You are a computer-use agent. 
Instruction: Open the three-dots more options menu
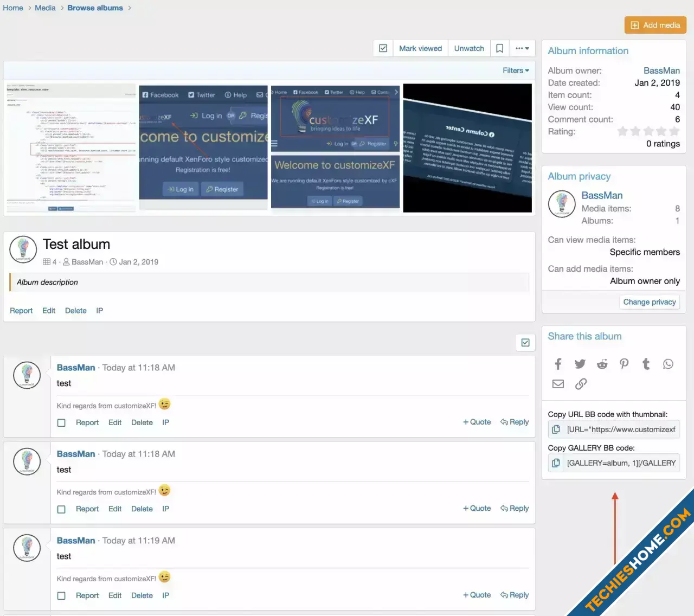(522, 48)
